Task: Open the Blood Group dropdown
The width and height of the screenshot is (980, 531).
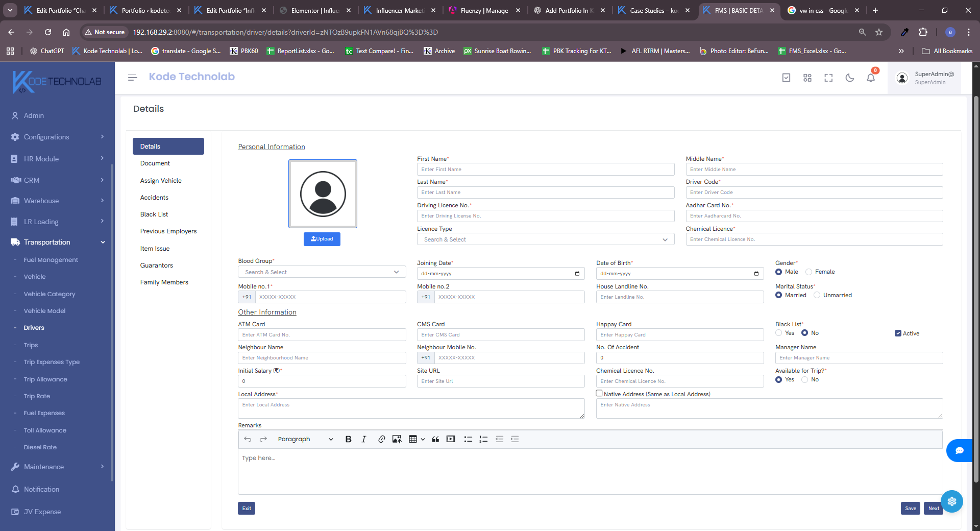Action: point(322,272)
